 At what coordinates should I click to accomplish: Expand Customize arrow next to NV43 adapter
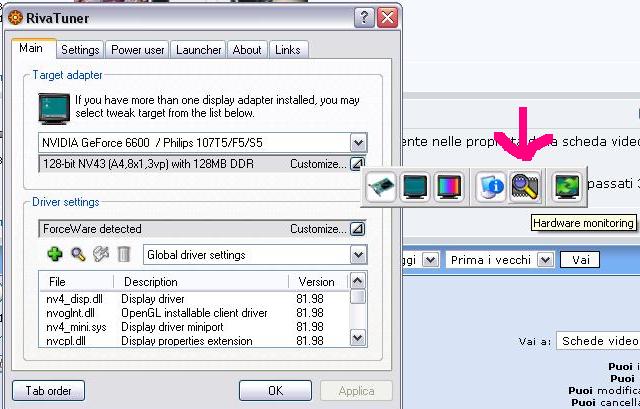click(358, 164)
